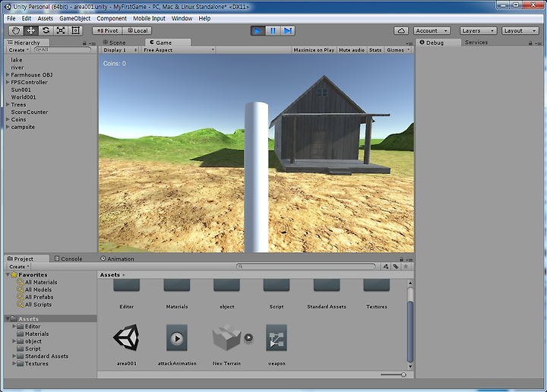Toggle Maximize on Play
547x392 pixels.
click(x=314, y=50)
